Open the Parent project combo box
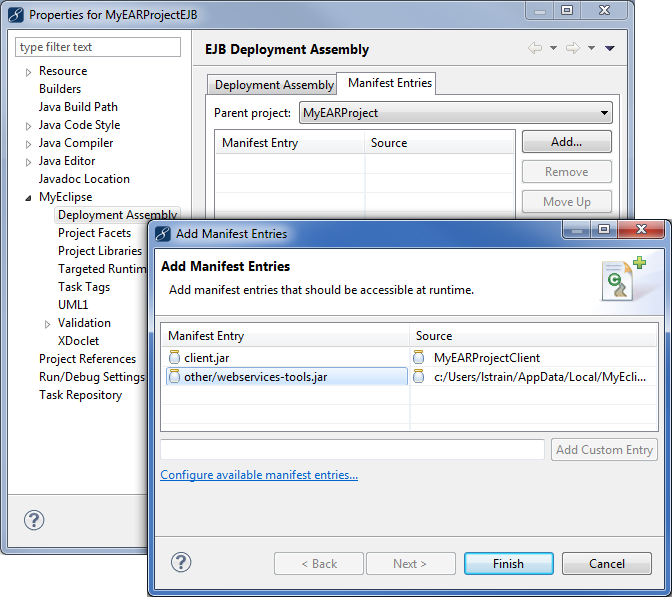This screenshot has height=597, width=672. click(456, 113)
